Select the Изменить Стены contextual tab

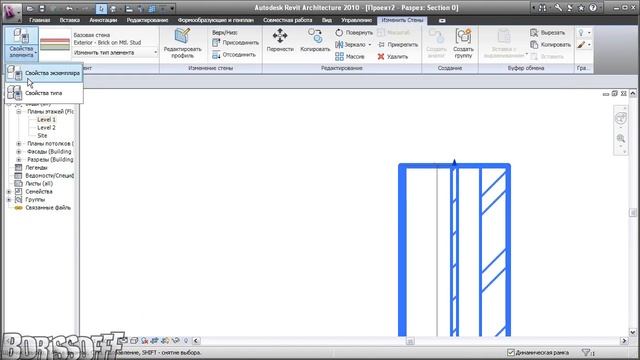pos(402,20)
